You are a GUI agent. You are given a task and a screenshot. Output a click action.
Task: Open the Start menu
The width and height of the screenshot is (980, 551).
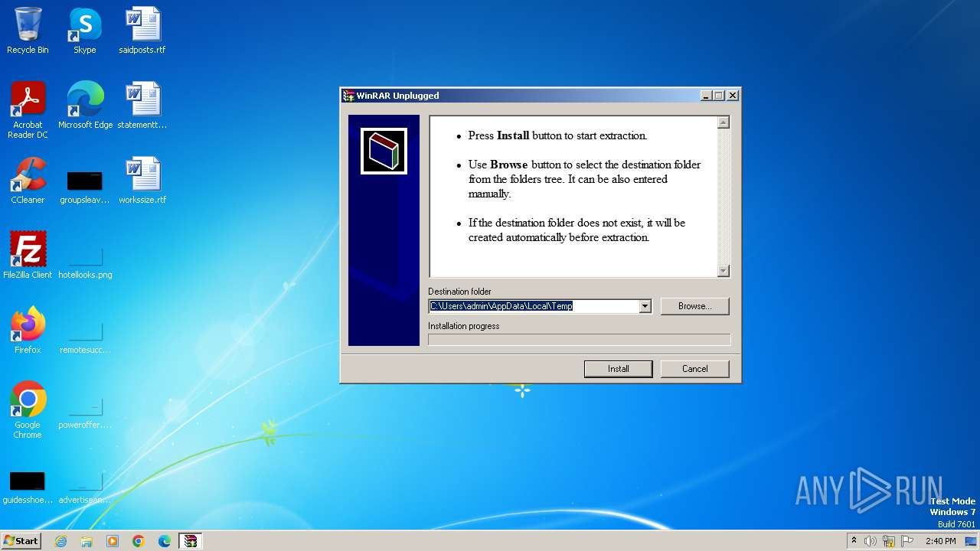point(21,540)
